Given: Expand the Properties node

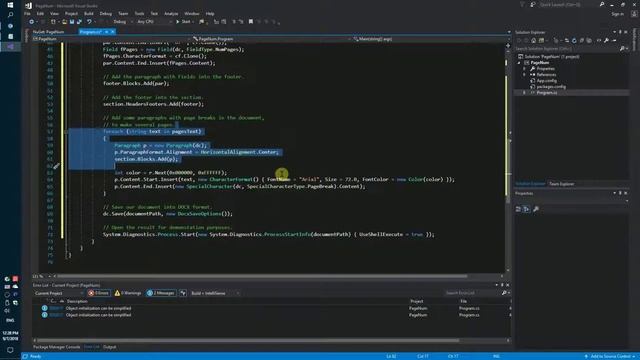Looking at the screenshot, I should coord(524,69).
